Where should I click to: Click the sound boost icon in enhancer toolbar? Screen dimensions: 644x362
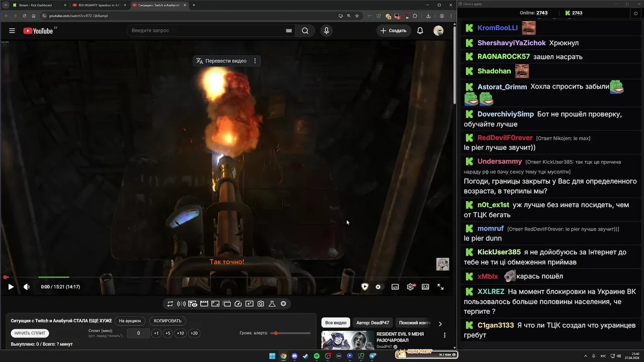182,304
